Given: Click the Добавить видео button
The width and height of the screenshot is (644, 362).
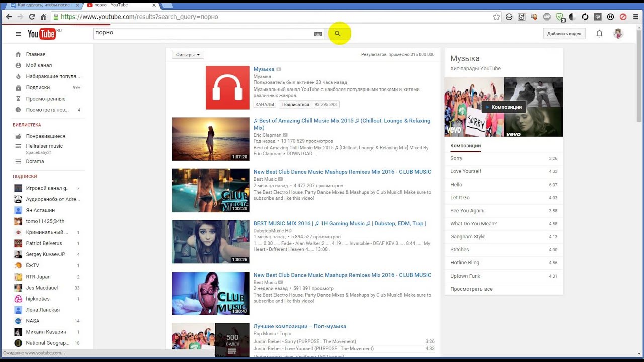Looking at the screenshot, I should tap(564, 34).
